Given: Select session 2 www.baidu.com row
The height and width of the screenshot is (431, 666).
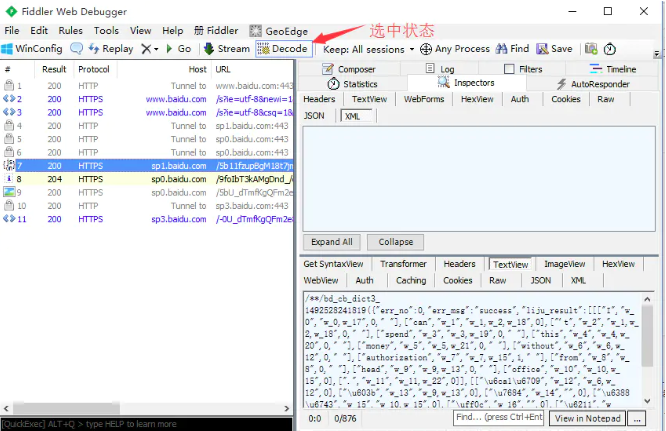Looking at the screenshot, I should (x=147, y=99).
